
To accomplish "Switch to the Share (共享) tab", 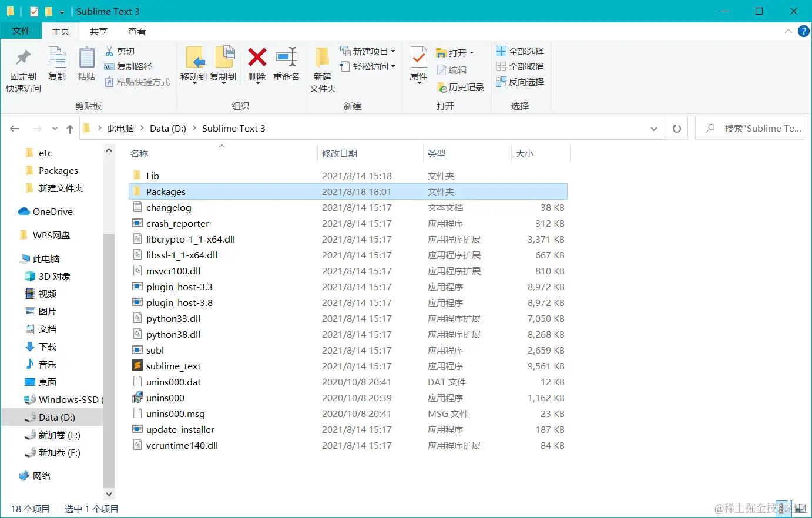I will point(99,31).
